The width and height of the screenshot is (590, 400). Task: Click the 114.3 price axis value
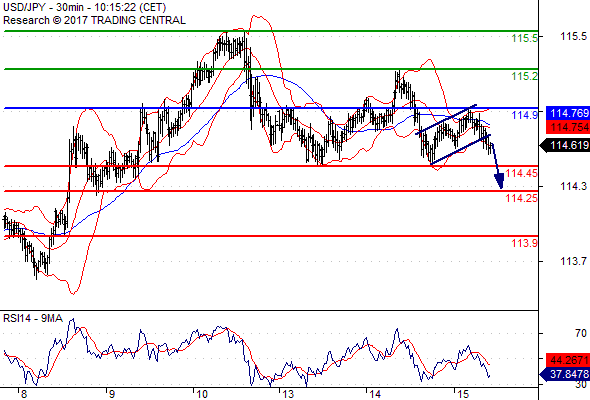(x=573, y=186)
